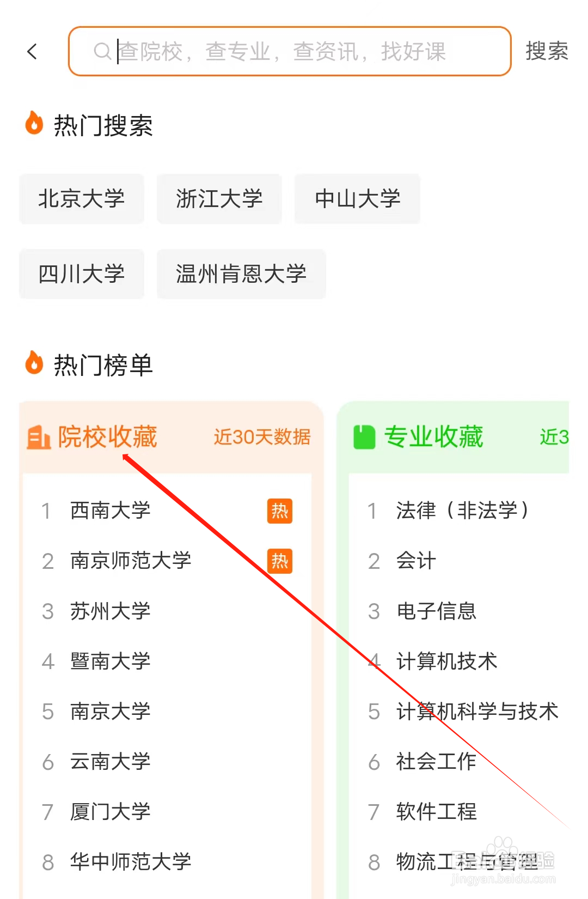Tap the 热 badge beside 南京师范大学
This screenshot has width=588, height=899.
pyautogui.click(x=279, y=561)
